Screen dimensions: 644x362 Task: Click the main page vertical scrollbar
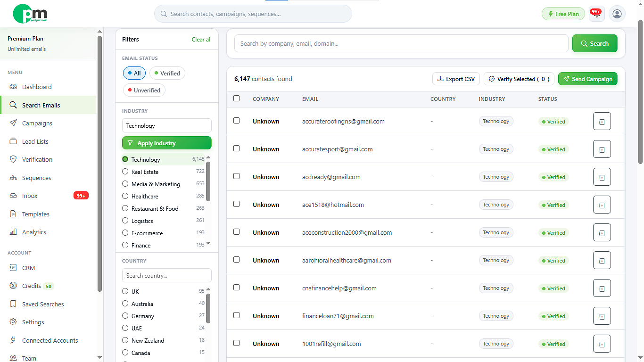(x=640, y=92)
